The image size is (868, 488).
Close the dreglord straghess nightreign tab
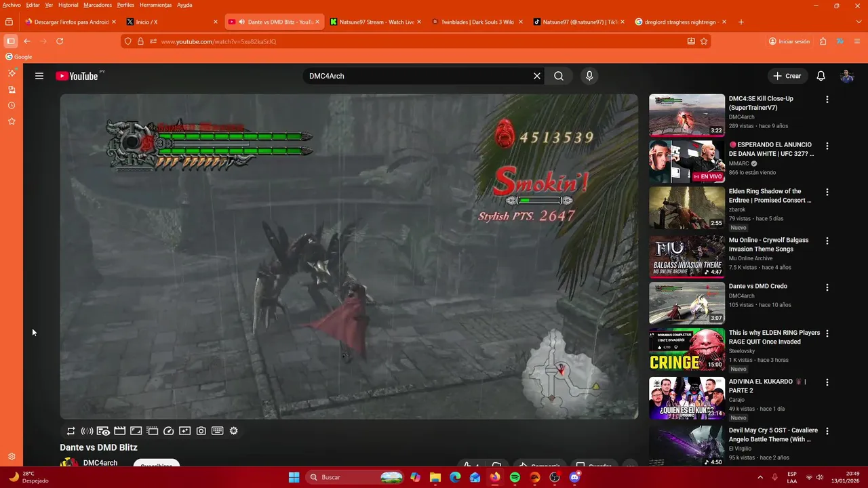(x=724, y=22)
